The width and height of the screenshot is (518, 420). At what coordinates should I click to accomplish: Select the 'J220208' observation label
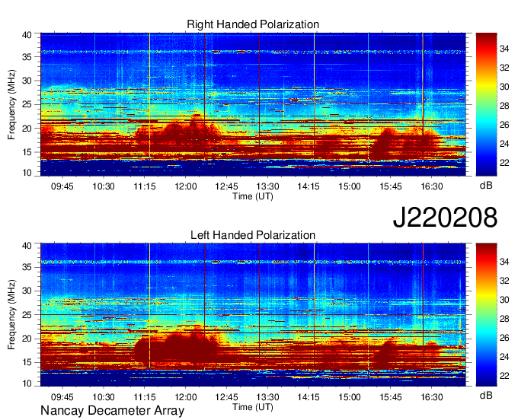point(445,217)
